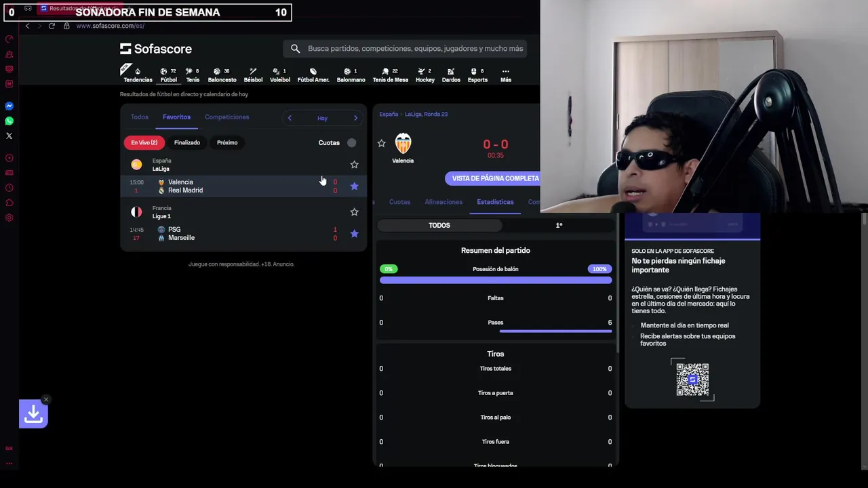Open the España breadcrumb link

click(389, 115)
